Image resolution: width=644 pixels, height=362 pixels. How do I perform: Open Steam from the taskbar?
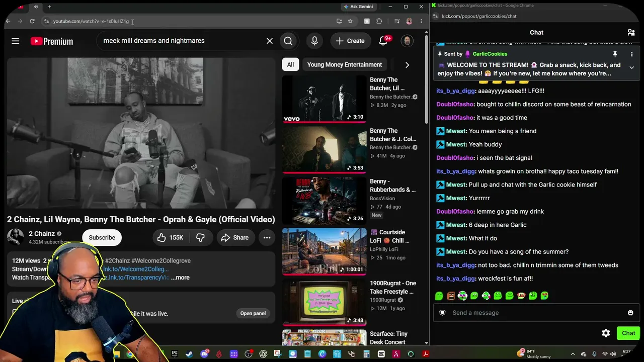click(189, 354)
